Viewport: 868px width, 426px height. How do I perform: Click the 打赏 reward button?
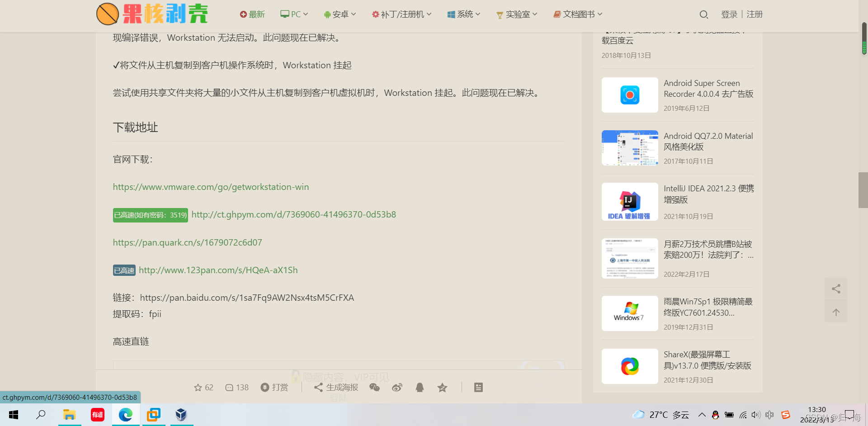[x=274, y=388]
